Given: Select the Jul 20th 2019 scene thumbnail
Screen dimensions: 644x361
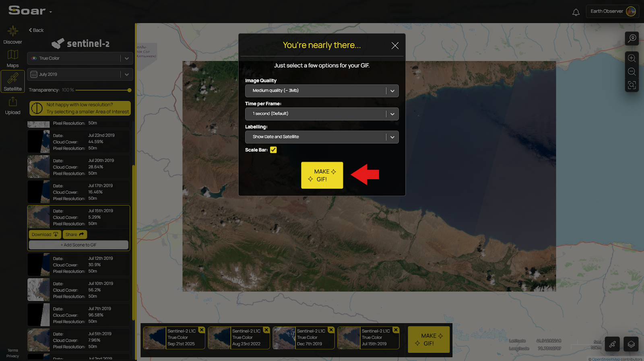Looking at the screenshot, I should point(39,167).
